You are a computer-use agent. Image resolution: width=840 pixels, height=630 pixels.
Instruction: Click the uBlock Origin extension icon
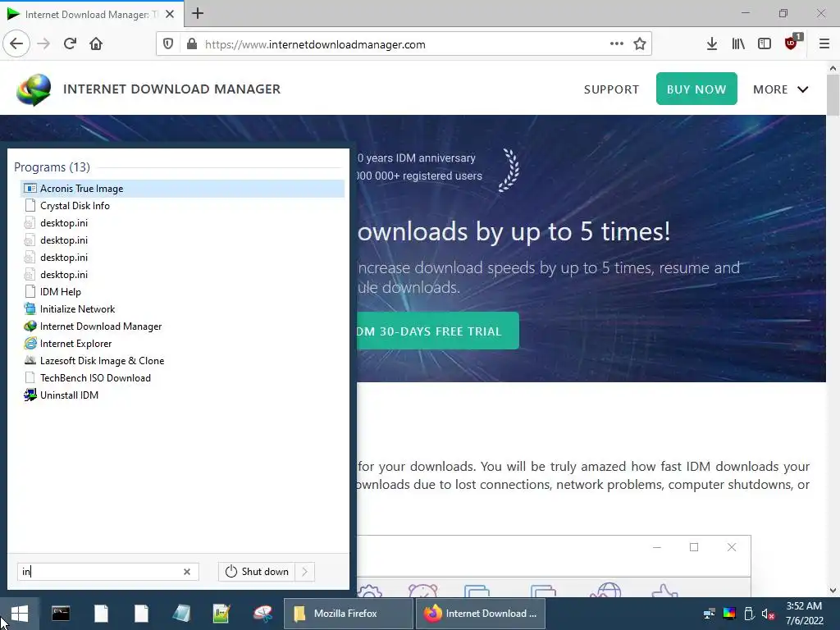coord(792,43)
